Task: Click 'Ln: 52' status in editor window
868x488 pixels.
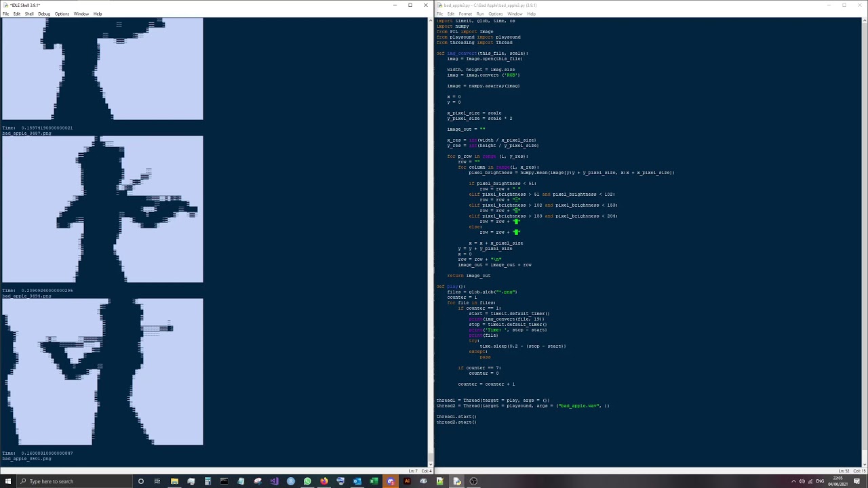Action: [844, 471]
